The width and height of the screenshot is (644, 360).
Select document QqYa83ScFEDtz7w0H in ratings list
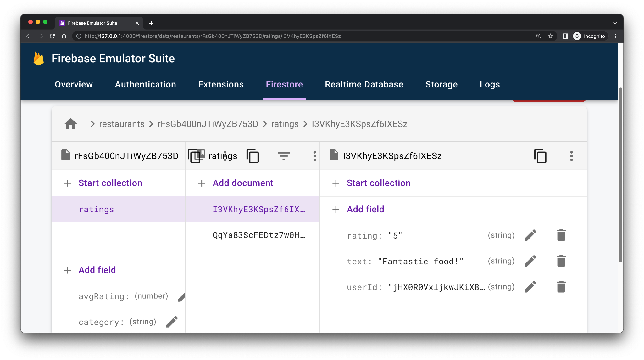click(258, 235)
